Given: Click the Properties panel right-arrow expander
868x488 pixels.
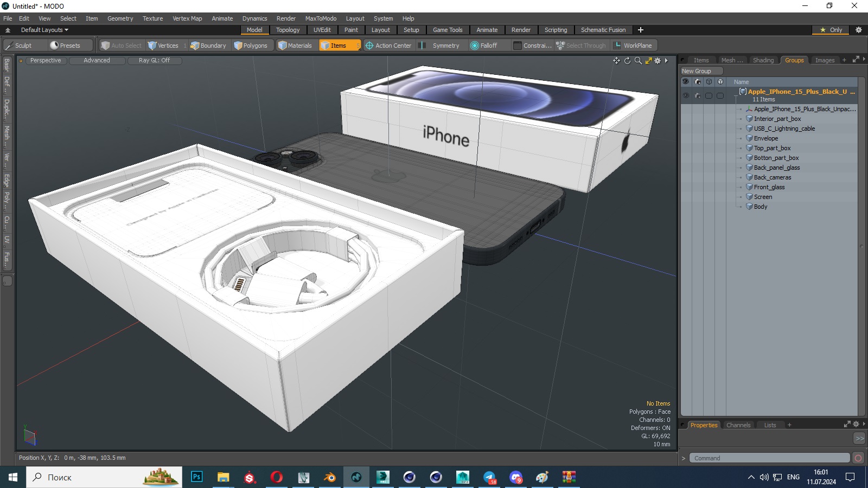Looking at the screenshot, I should click(x=864, y=425).
